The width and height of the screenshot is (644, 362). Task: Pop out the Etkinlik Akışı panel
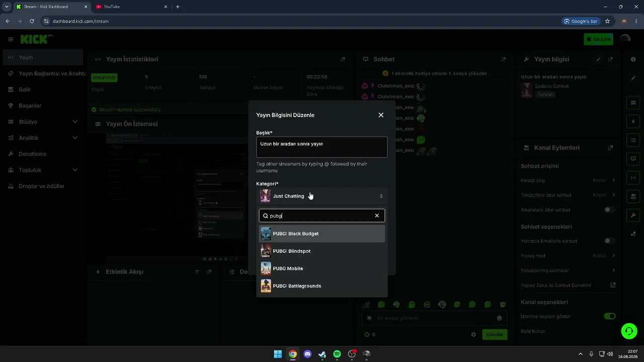tap(209, 272)
